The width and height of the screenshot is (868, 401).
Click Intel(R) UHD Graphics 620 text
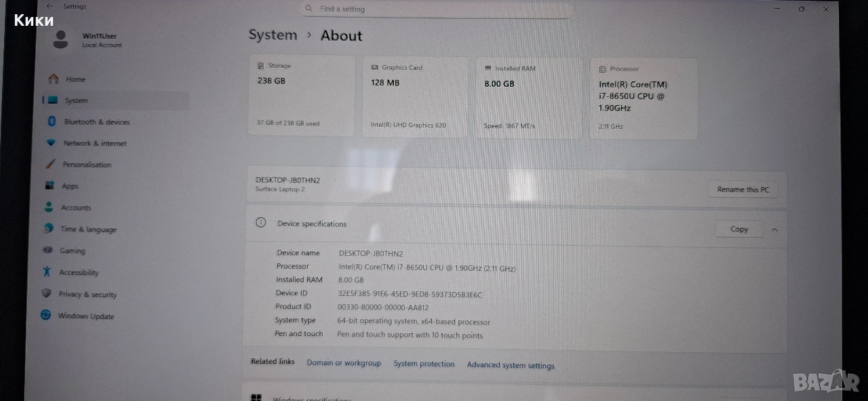click(408, 125)
